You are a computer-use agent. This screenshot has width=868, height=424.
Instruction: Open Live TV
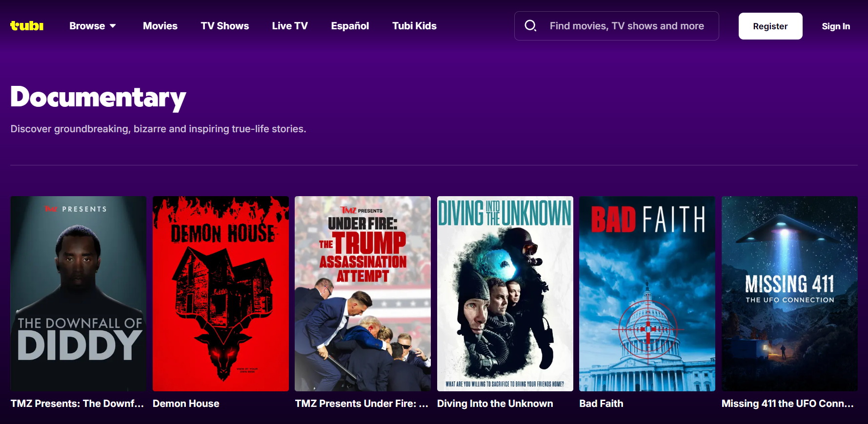point(290,26)
